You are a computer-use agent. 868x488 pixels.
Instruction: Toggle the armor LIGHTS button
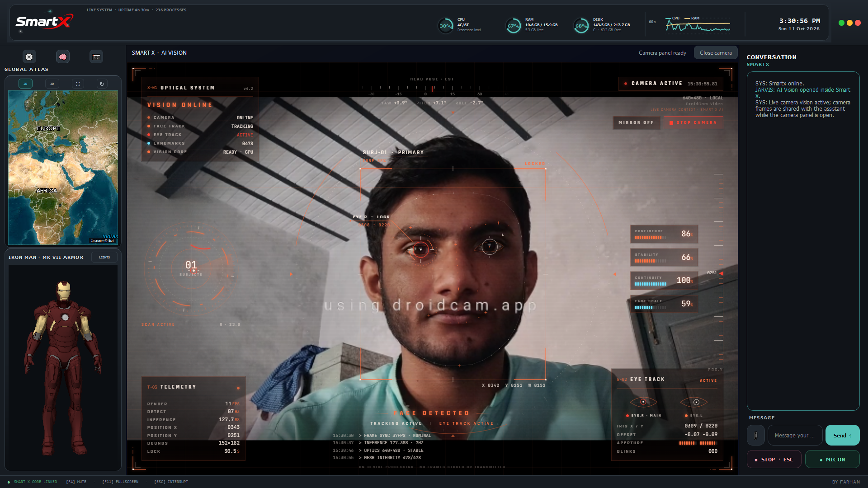[104, 258]
